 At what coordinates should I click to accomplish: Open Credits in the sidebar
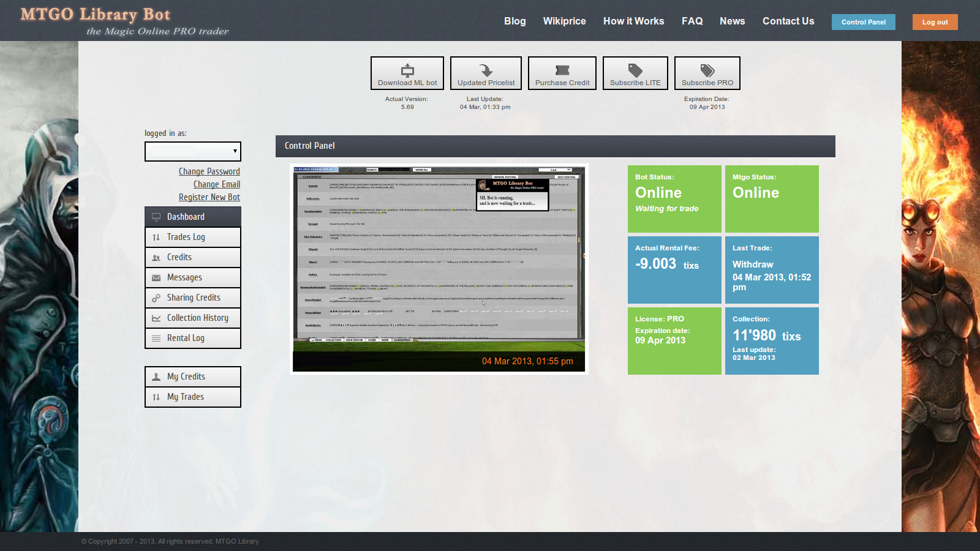click(193, 257)
